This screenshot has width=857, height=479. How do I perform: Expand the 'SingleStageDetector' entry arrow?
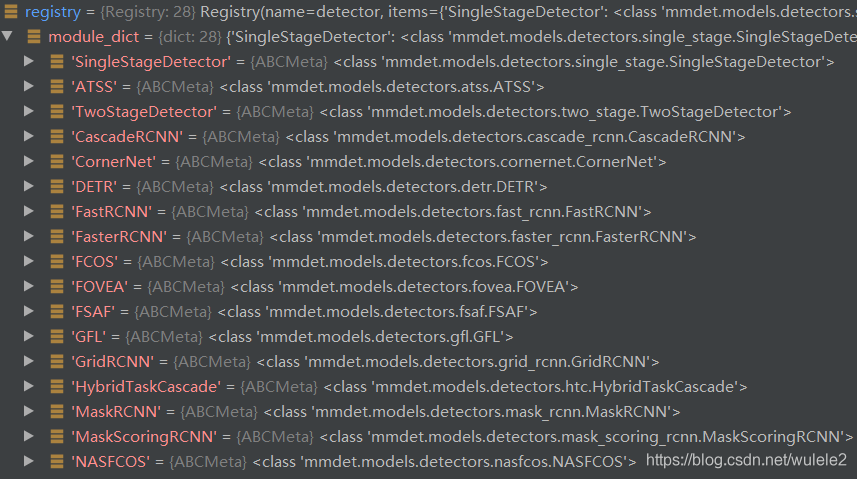(29, 61)
